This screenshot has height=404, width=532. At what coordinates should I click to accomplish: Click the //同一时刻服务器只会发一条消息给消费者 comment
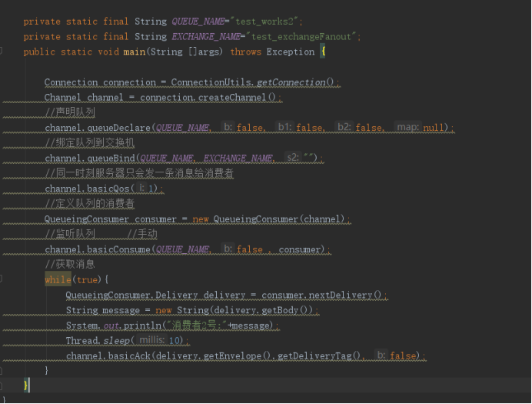click(x=139, y=173)
